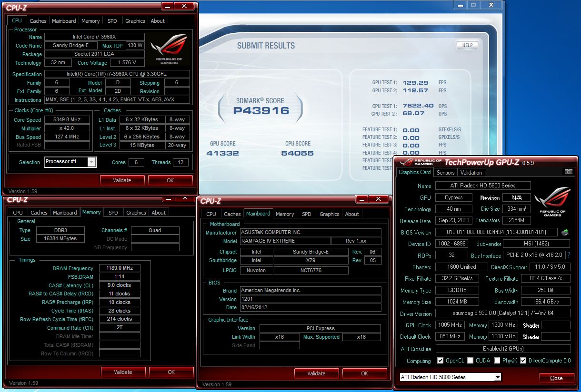Click OK in the CPU-Z Mainboard window
Viewport: 581px width, 392px height.
tap(365, 373)
